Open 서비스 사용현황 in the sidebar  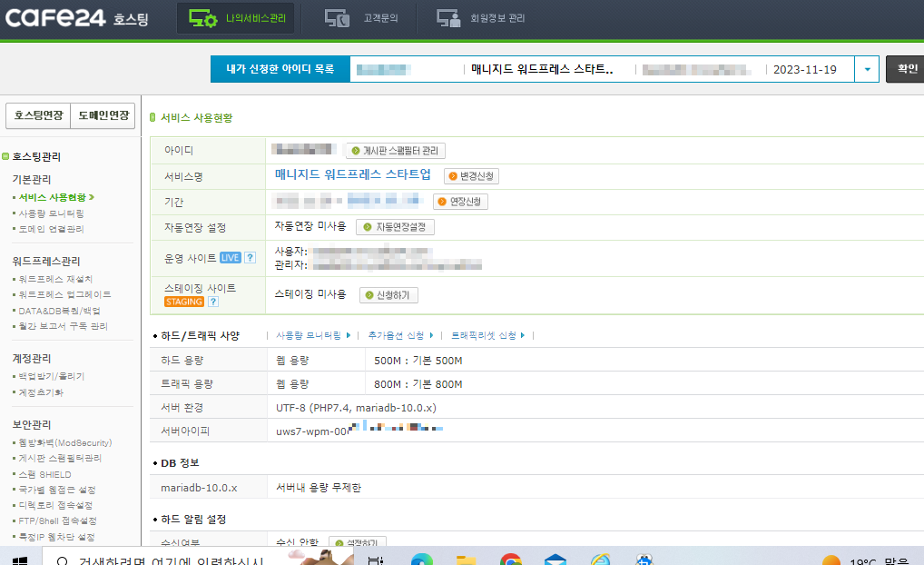point(53,197)
